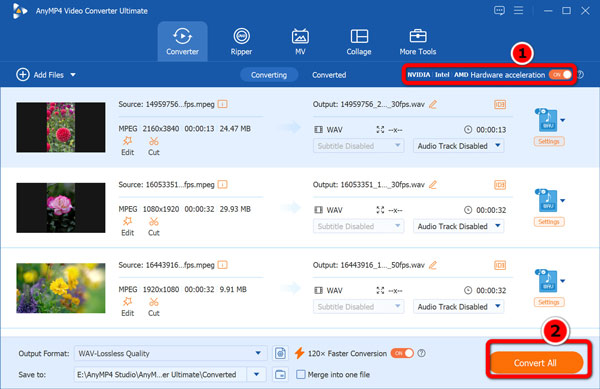Show media info for 14959756 source
Viewport: 600px width, 389px height.
(223, 104)
